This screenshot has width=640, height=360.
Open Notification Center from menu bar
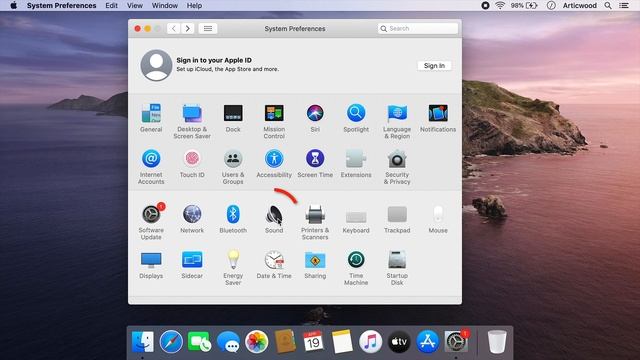pos(624,5)
